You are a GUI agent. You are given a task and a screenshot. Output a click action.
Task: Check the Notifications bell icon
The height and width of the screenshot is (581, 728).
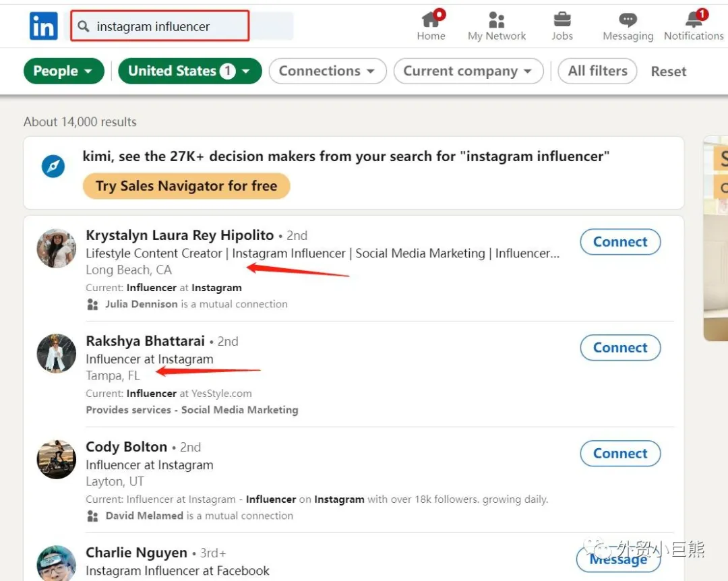[x=693, y=20]
